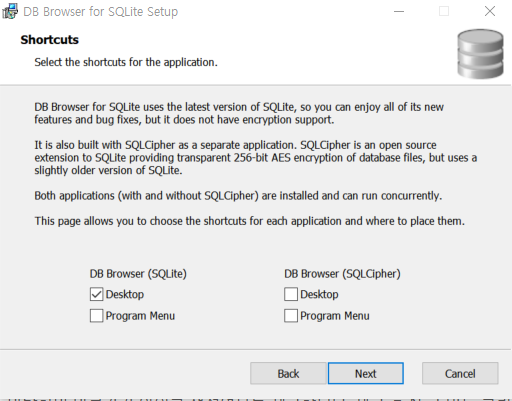Image resolution: width=512 pixels, height=401 pixels.
Task: Minimize the setup window
Action: coord(399,11)
